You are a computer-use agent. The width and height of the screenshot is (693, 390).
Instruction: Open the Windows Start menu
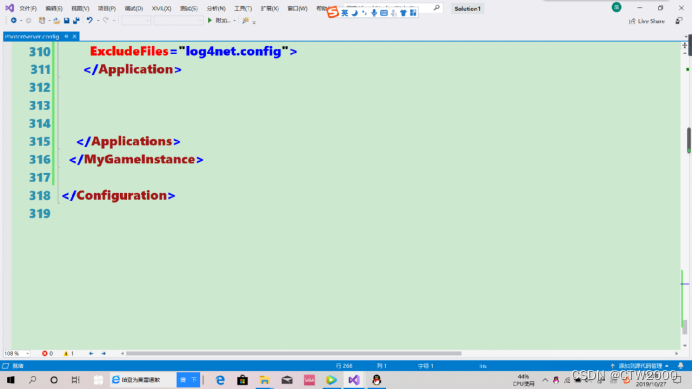[11, 380]
